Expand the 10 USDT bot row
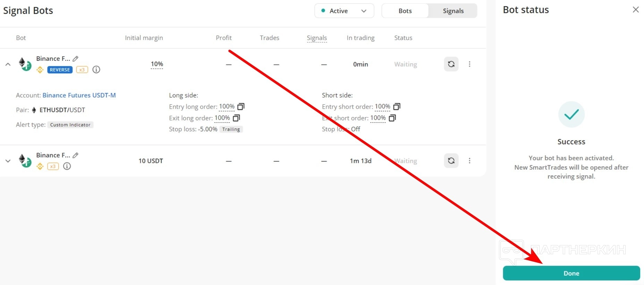Screen dimensions: 644x285 pyautogui.click(x=8, y=161)
